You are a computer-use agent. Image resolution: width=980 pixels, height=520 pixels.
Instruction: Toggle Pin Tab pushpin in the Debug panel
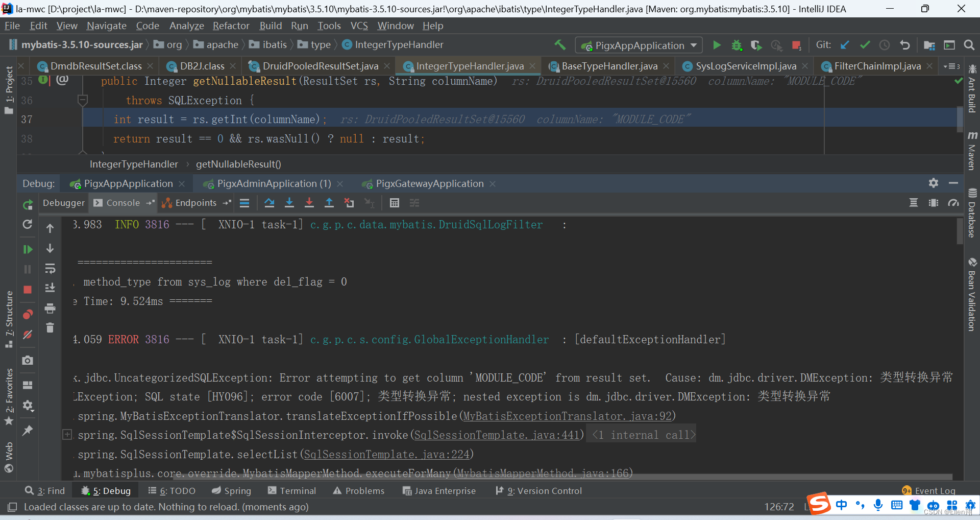[28, 431]
